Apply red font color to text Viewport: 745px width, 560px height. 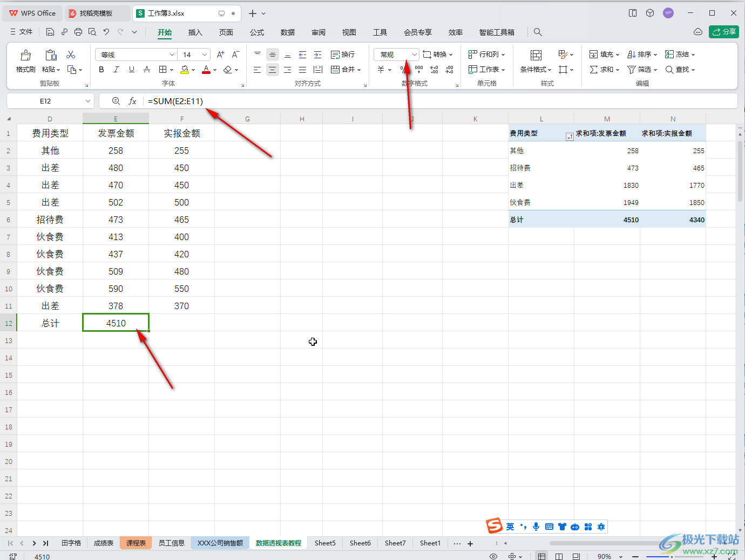click(x=206, y=70)
